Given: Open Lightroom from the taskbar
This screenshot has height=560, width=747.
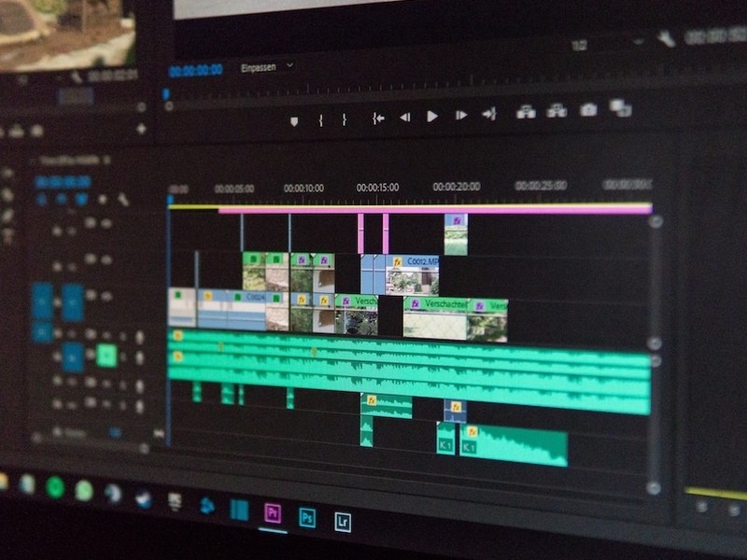Looking at the screenshot, I should point(343,520).
